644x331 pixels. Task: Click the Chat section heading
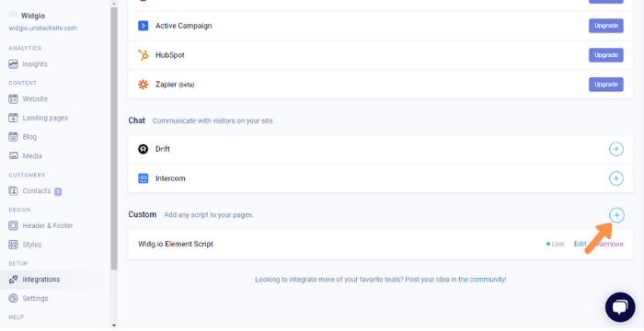click(137, 120)
